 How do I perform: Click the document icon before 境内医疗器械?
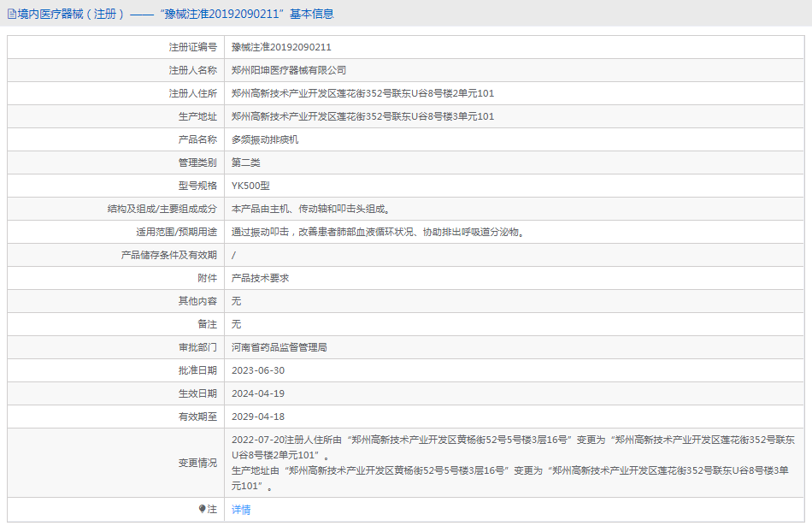(11, 14)
